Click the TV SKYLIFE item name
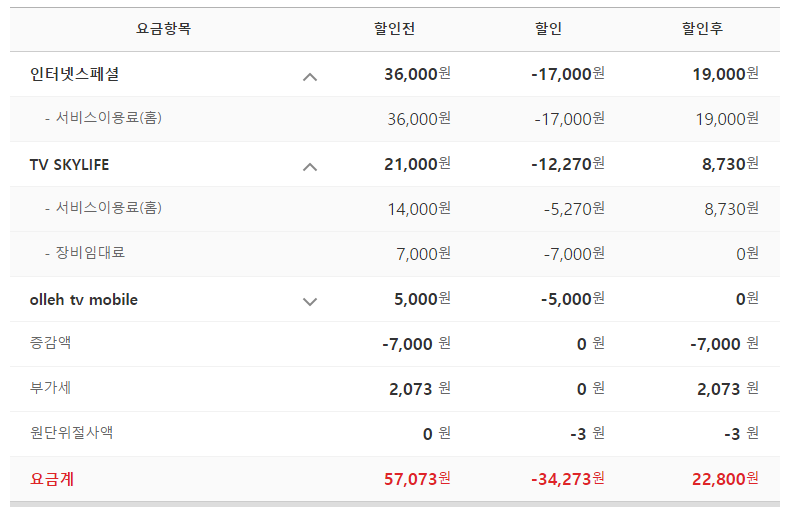This screenshot has height=507, width=790. (x=69, y=164)
